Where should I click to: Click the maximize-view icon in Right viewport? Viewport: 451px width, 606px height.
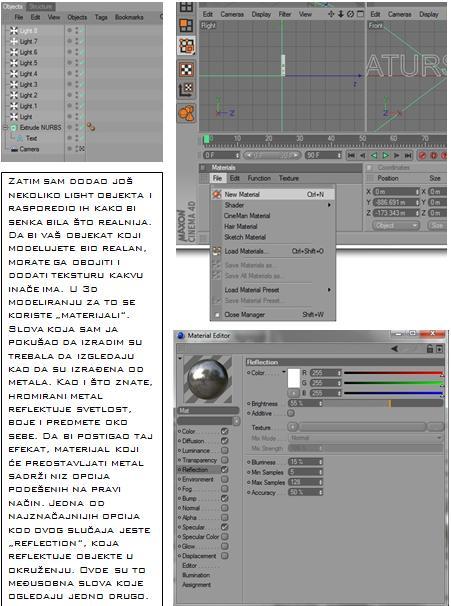(360, 14)
